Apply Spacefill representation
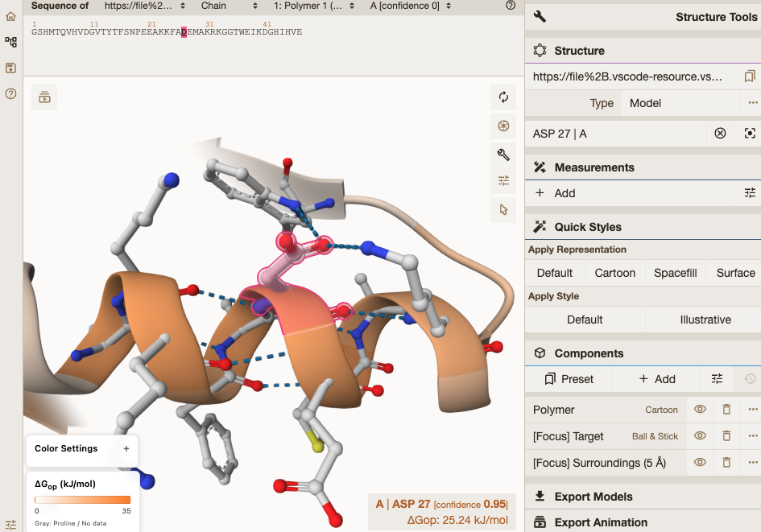The width and height of the screenshot is (761, 532). (x=675, y=273)
